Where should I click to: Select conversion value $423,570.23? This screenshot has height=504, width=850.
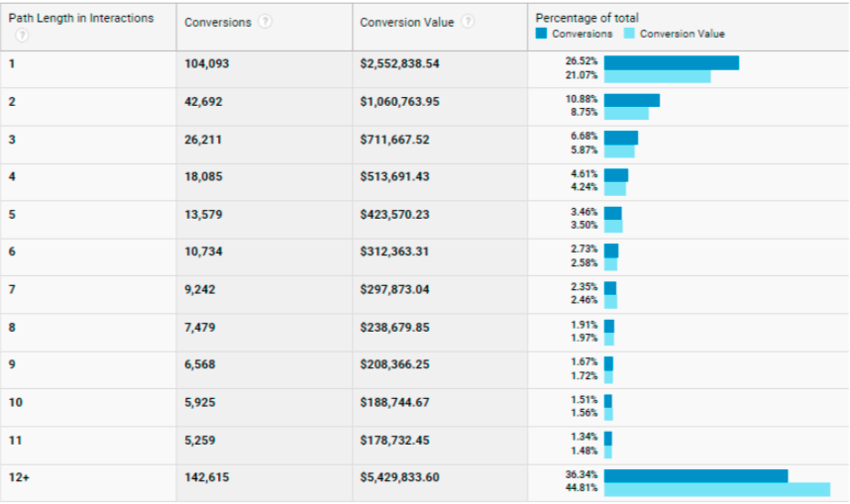click(x=394, y=214)
